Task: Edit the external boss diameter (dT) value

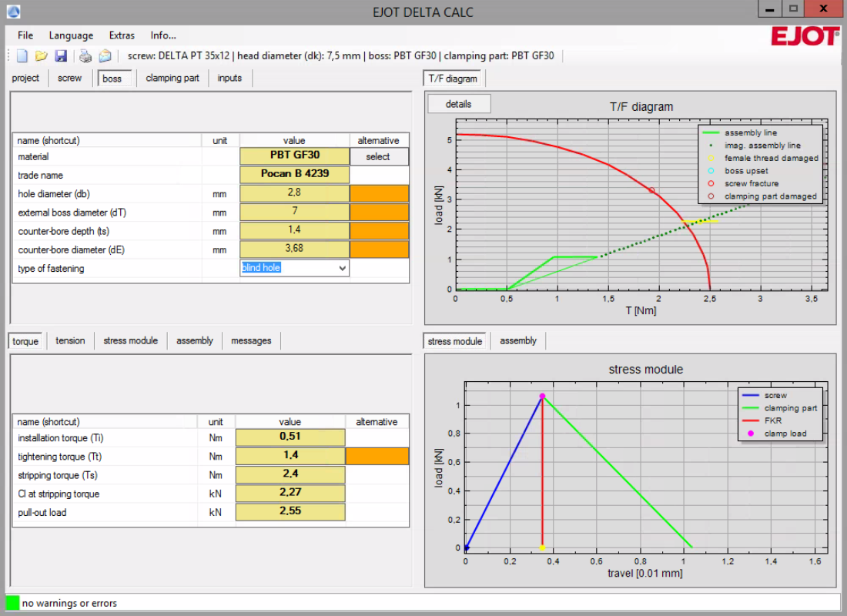Action: pyautogui.click(x=294, y=212)
